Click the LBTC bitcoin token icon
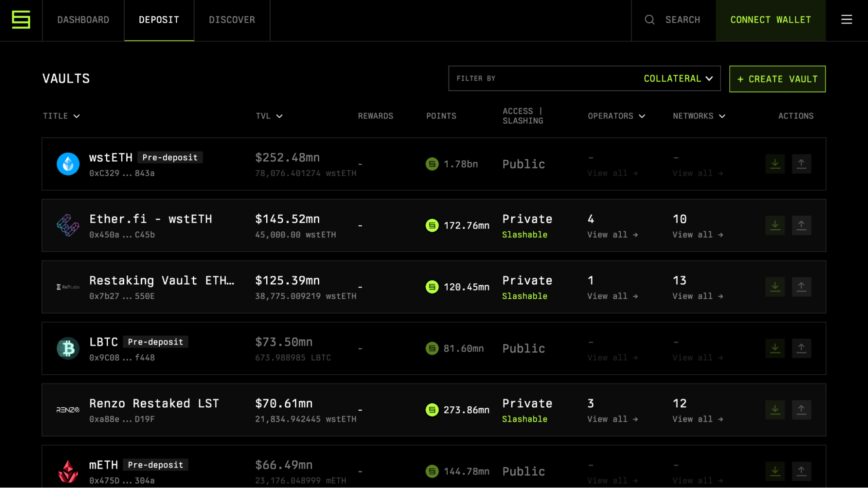868x488 pixels. (x=68, y=349)
